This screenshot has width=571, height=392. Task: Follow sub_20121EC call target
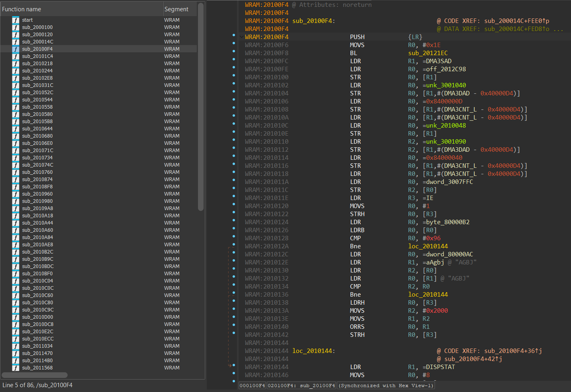pos(428,53)
